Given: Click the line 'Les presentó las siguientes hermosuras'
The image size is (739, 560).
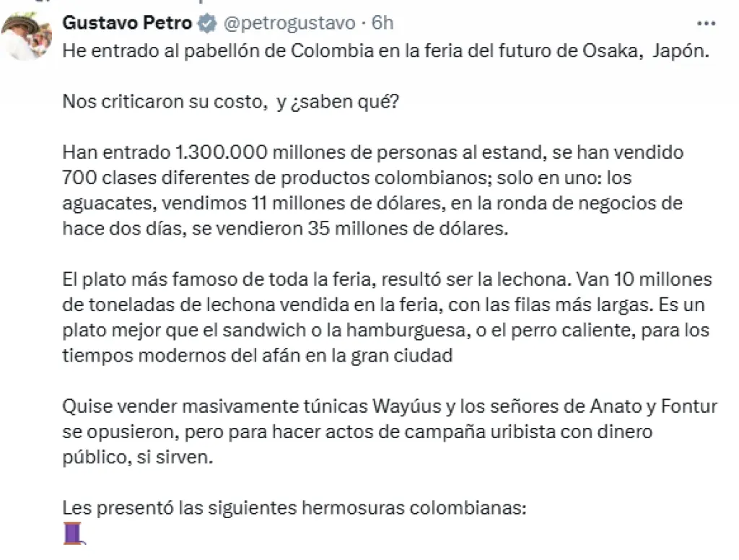Looking at the screenshot, I should 294,508.
